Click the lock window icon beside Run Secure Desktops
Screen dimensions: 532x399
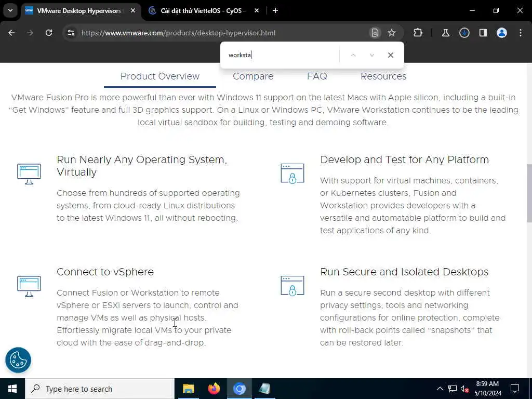tap(292, 286)
